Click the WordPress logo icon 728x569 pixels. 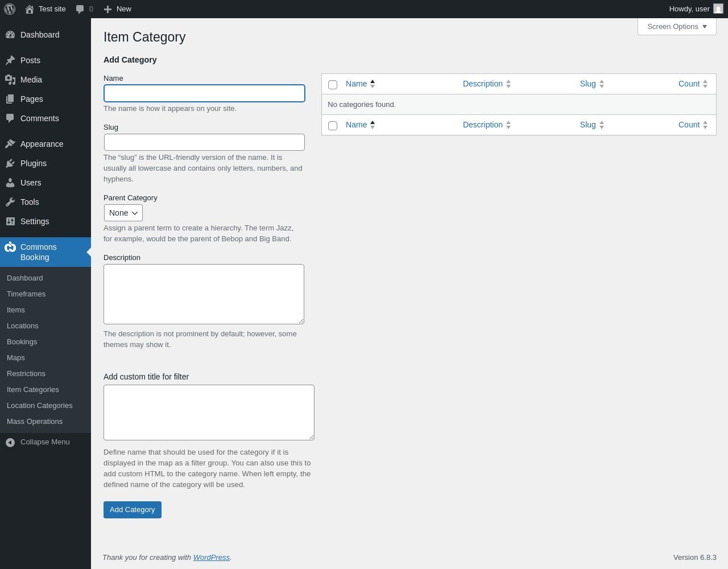click(10, 9)
